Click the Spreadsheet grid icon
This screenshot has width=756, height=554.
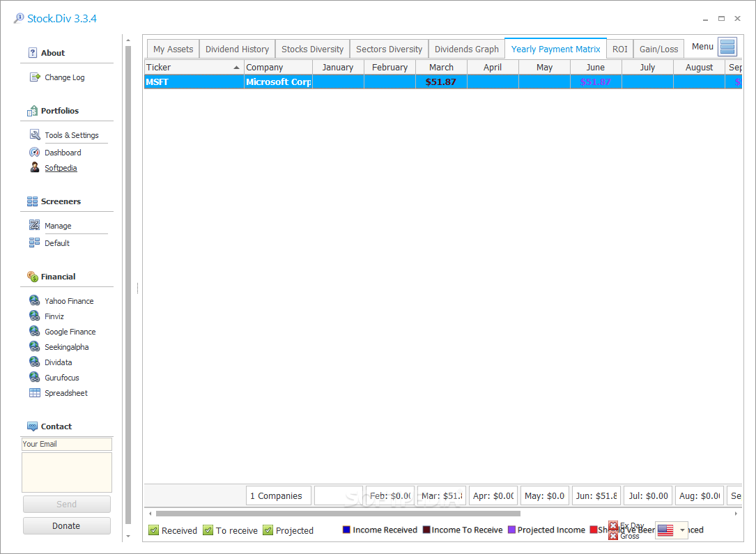tap(35, 393)
